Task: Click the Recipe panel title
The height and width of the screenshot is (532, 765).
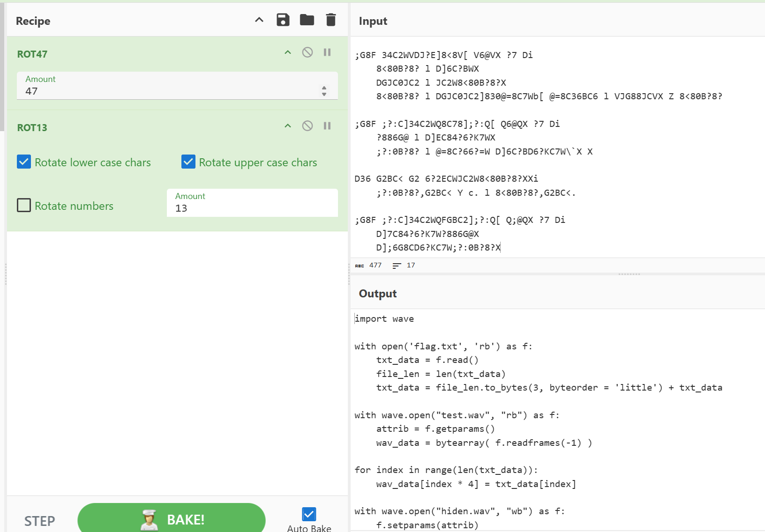Action: [33, 21]
